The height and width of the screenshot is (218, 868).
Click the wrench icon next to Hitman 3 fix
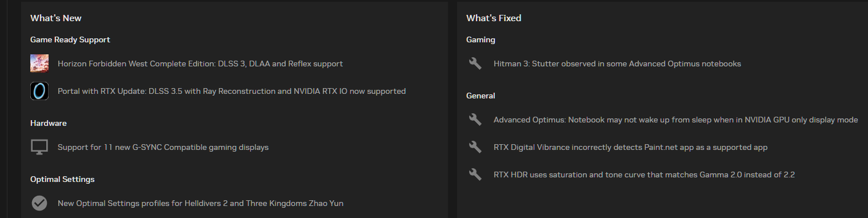(x=475, y=64)
